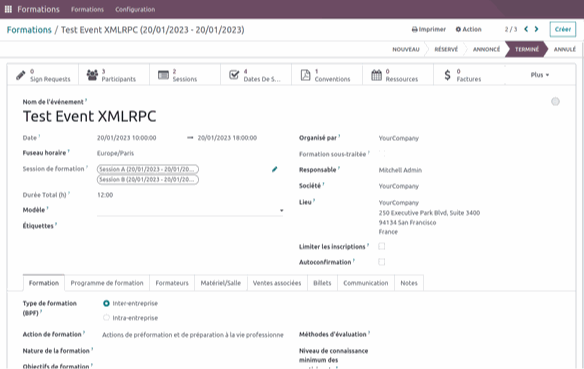This screenshot has width=584, height=369.
Task: Set status to Annoncé
Action: click(x=486, y=49)
